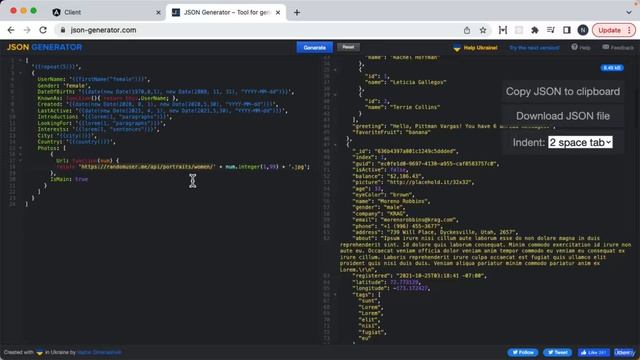Bookmark this page with the star icon
The width and height of the screenshot is (640, 360).
click(x=483, y=30)
